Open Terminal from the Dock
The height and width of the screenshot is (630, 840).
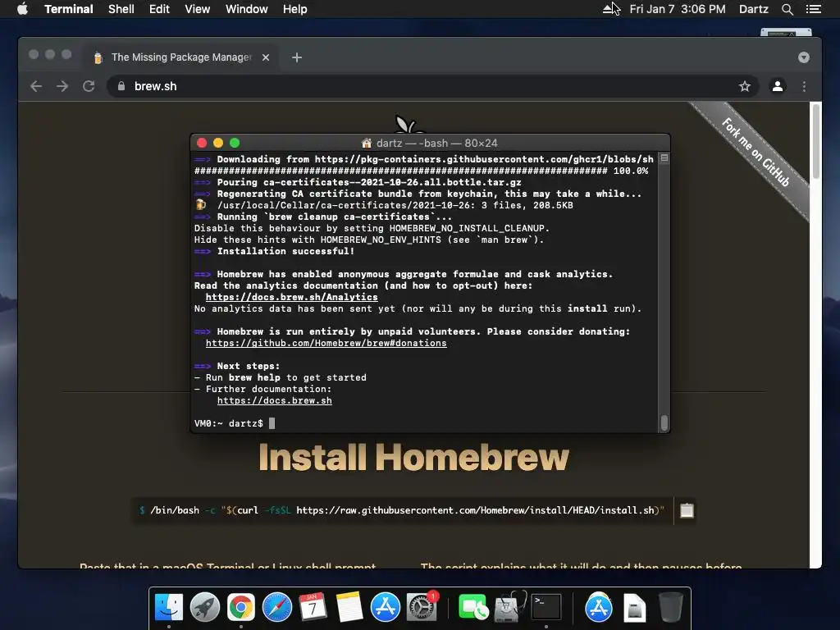[546, 608]
